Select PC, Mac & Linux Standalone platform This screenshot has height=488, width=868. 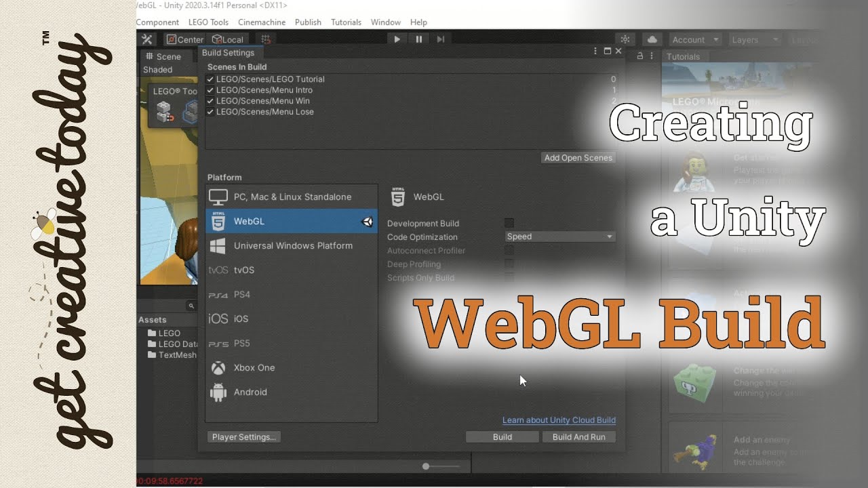coord(292,197)
